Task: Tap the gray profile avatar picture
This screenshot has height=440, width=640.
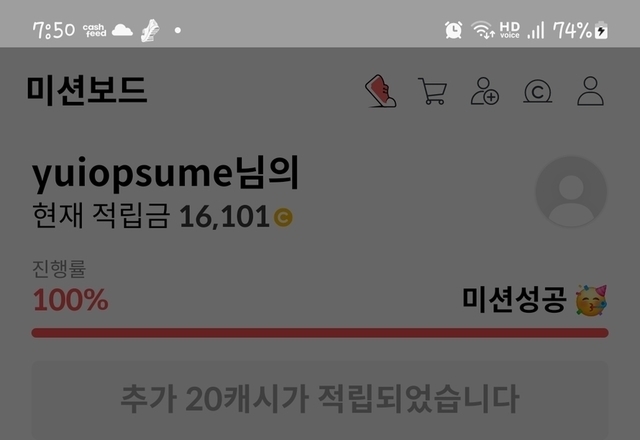Action: [571, 191]
